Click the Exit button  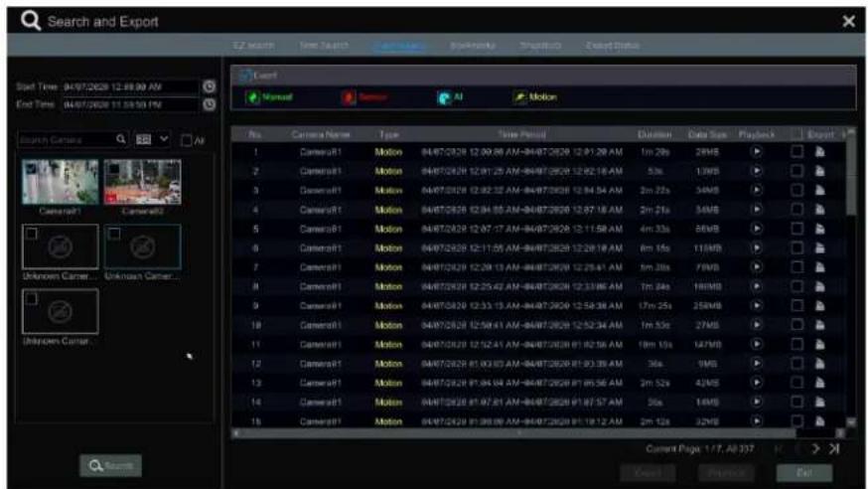803,473
